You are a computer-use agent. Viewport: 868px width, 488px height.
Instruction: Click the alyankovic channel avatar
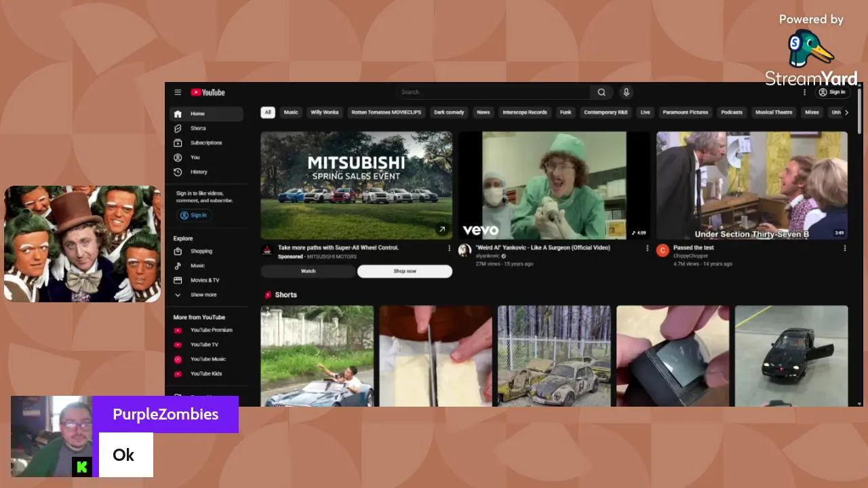click(465, 251)
